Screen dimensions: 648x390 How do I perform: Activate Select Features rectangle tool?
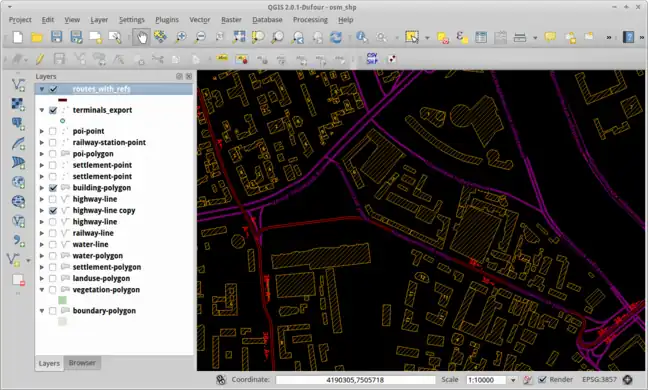412,37
